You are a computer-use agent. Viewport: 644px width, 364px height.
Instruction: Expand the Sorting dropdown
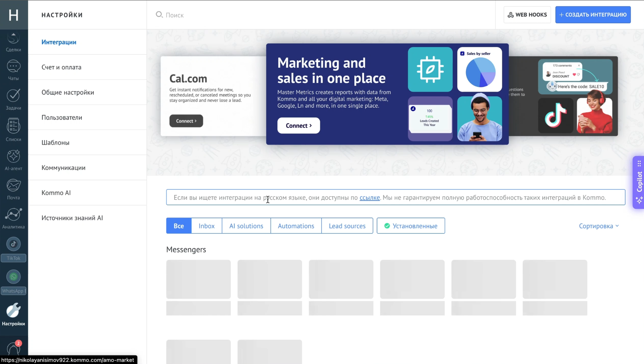click(x=598, y=226)
